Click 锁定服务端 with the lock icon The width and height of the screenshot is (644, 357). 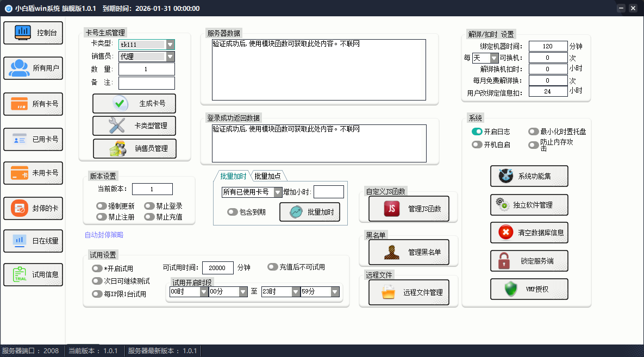click(x=529, y=261)
